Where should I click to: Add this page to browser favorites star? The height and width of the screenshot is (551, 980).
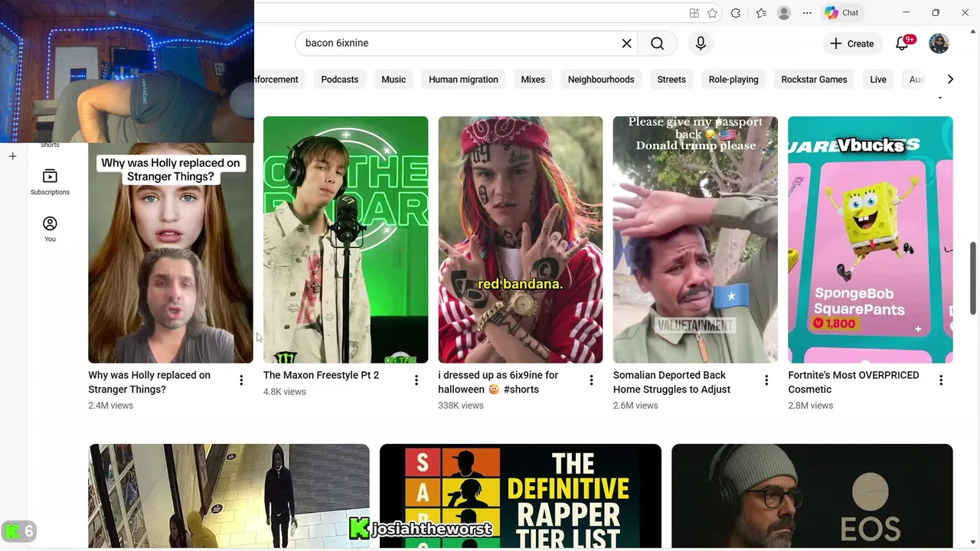[x=713, y=13]
